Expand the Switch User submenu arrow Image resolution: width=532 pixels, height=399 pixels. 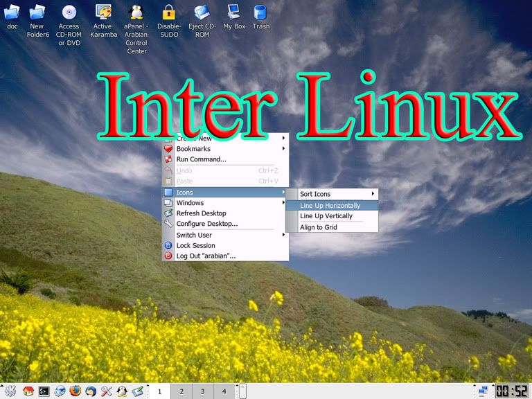(x=283, y=234)
